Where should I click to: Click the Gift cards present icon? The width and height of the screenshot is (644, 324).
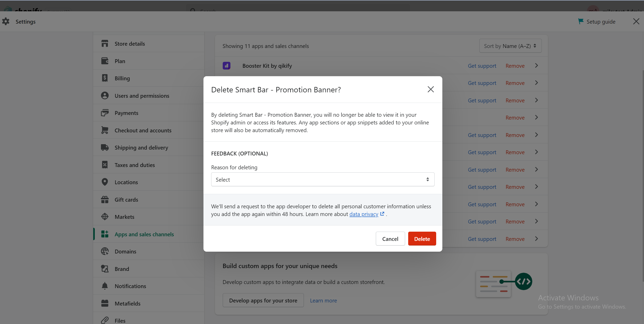(105, 200)
